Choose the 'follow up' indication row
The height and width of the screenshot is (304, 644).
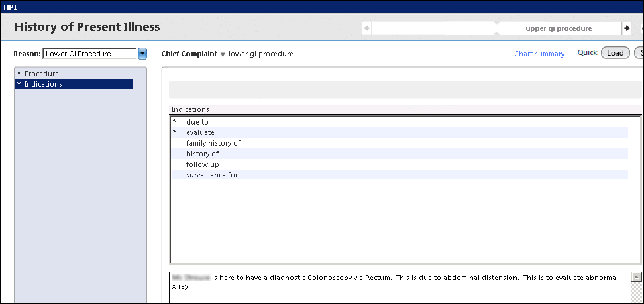pyautogui.click(x=400, y=164)
